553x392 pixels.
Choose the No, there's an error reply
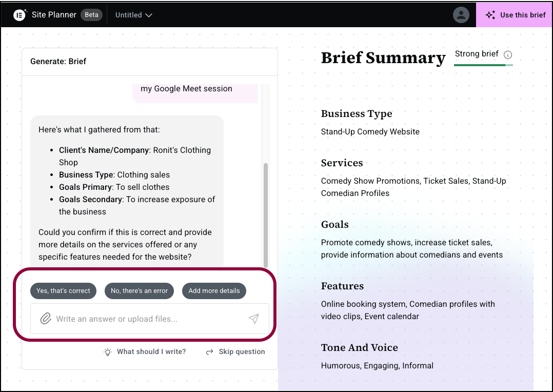click(140, 291)
